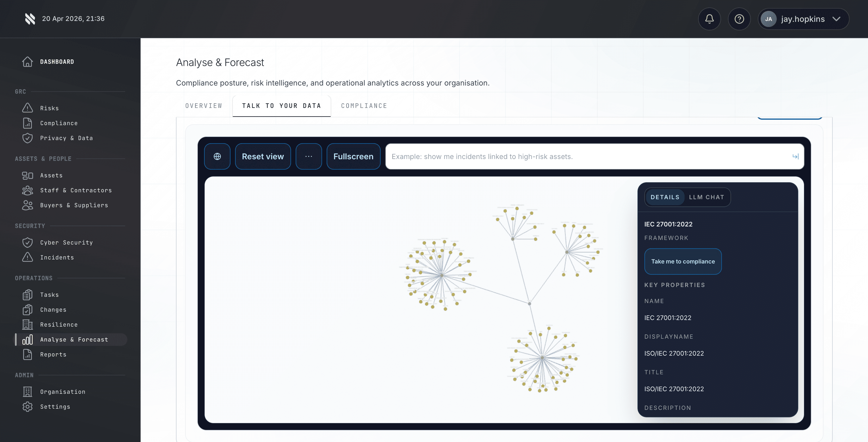
Task: Click the Cyber Security shield icon
Action: (x=28, y=242)
